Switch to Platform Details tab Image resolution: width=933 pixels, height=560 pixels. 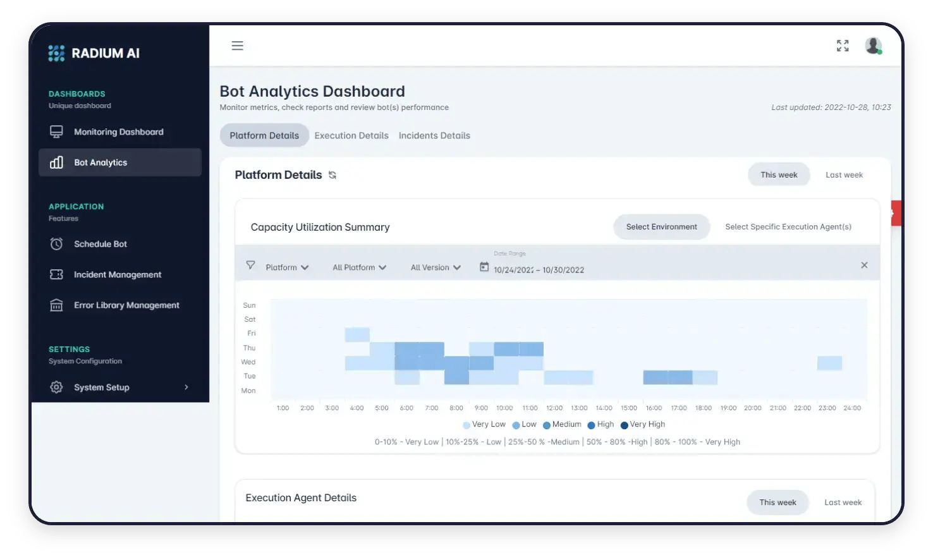[x=264, y=135]
